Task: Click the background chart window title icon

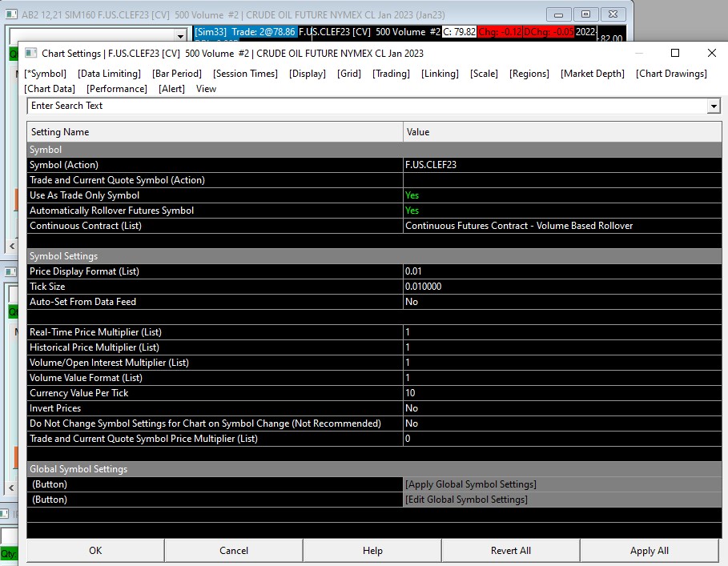Action: pyautogui.click(x=10, y=15)
